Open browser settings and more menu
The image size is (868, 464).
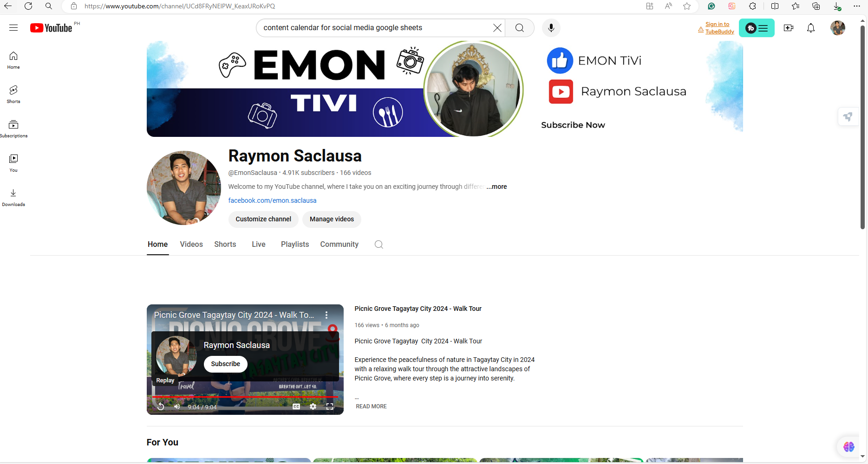857,6
